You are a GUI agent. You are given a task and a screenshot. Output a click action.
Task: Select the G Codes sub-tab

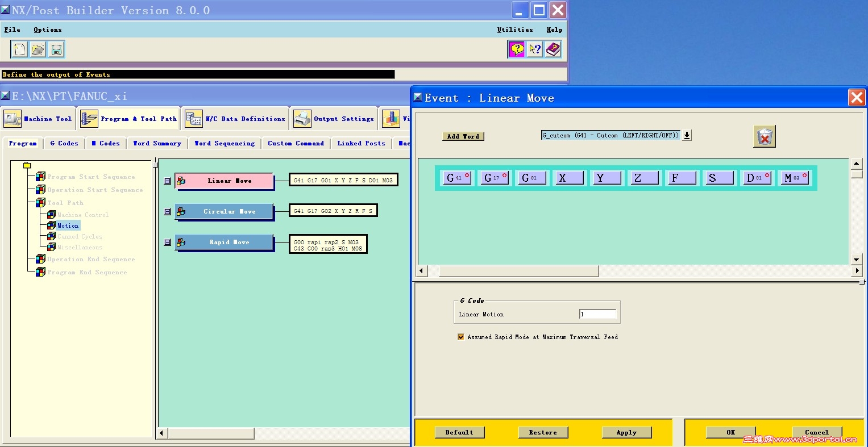[x=64, y=143]
